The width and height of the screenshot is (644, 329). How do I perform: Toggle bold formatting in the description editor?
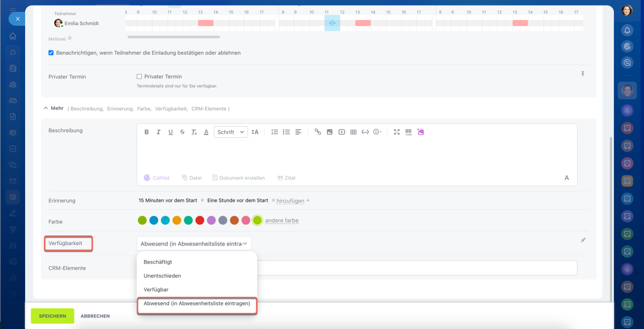click(146, 132)
